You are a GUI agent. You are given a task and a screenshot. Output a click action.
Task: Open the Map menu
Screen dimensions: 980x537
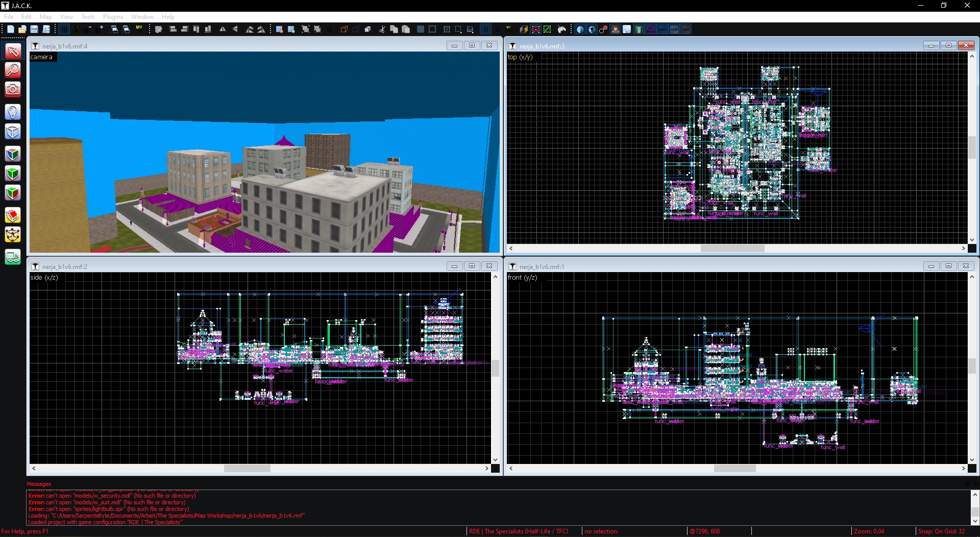click(x=46, y=17)
